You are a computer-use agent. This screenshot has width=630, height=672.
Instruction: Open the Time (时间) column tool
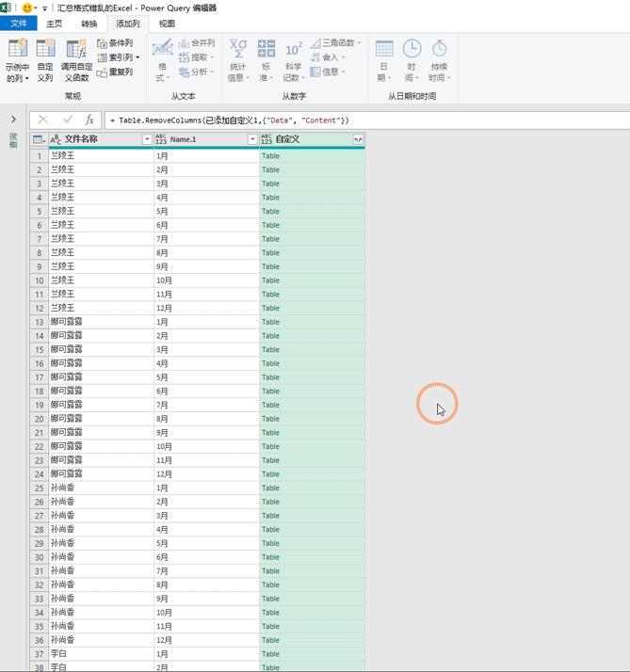point(412,60)
